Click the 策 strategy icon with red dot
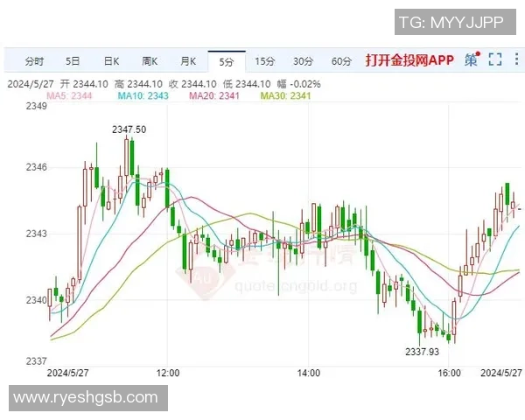 pyautogui.click(x=472, y=60)
